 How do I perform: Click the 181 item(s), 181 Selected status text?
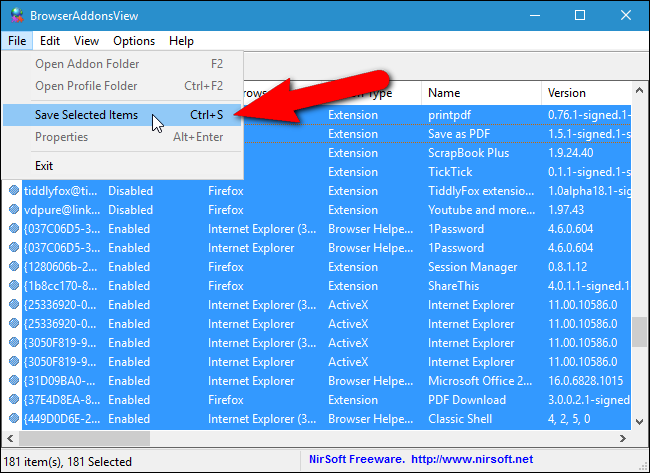[x=68, y=461]
